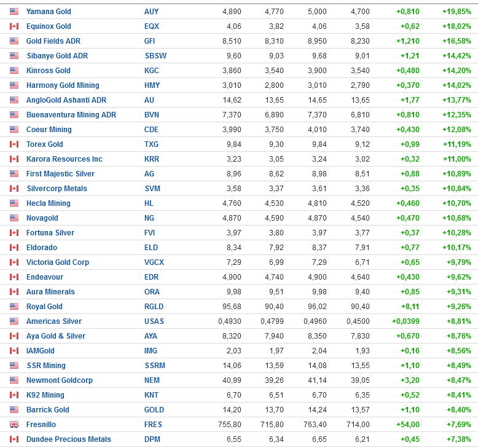Select the Kinross Gold link
This screenshot has height=448, width=478.
[48, 71]
